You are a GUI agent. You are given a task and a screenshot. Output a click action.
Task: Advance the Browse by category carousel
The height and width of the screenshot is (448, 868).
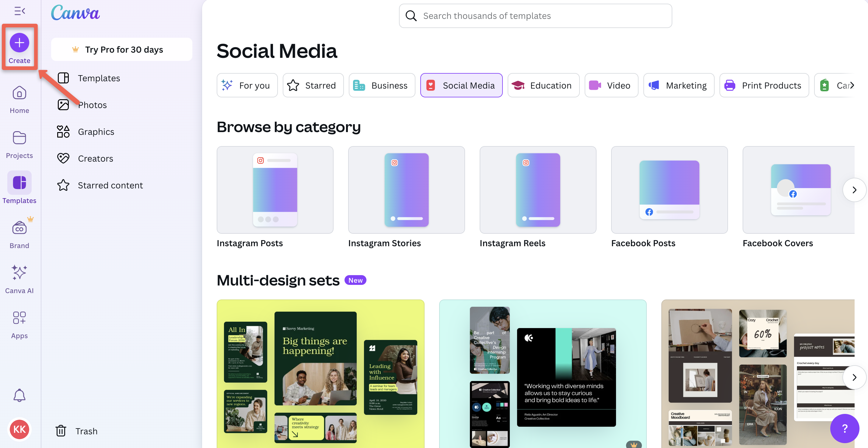[854, 190]
